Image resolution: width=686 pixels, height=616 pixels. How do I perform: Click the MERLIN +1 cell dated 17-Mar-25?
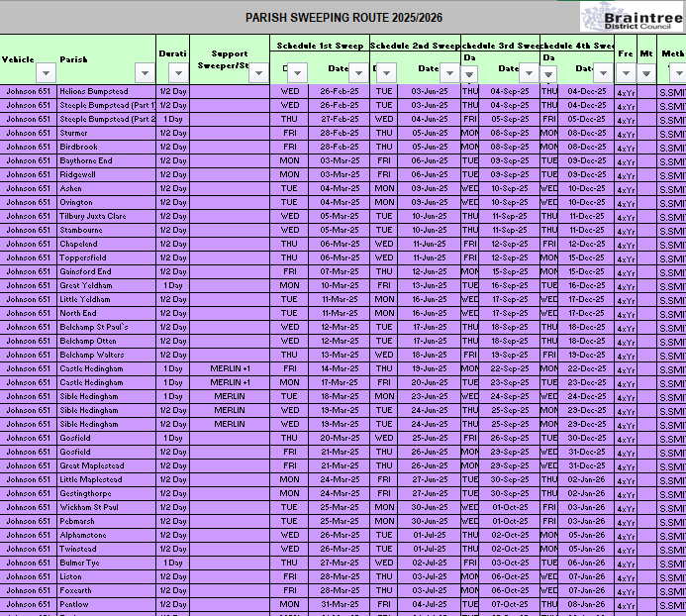[230, 382]
